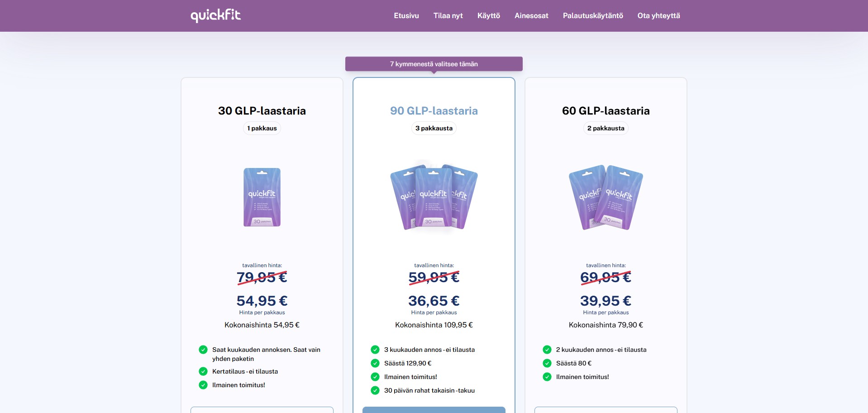Open the Etusivu menu item
This screenshot has width=868, height=413.
[x=406, y=15]
